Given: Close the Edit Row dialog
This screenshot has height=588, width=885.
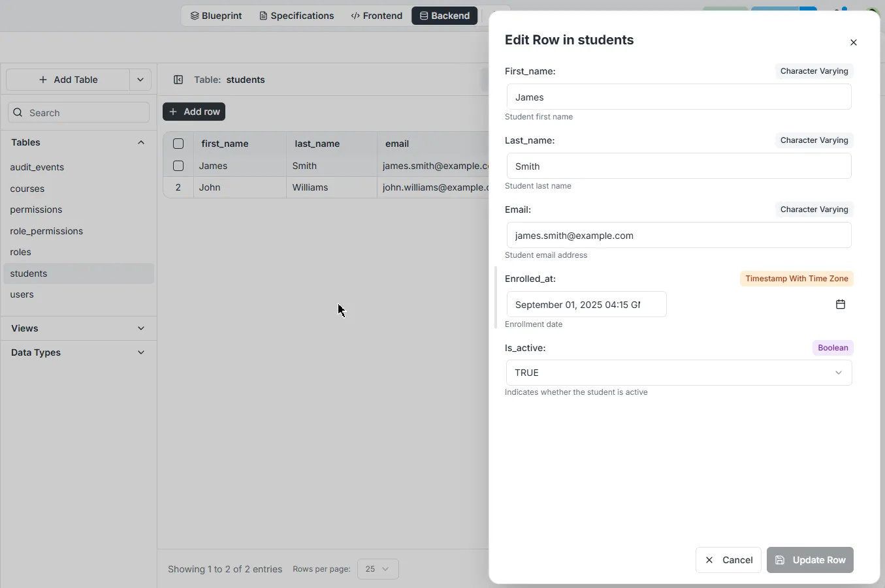Looking at the screenshot, I should (853, 42).
